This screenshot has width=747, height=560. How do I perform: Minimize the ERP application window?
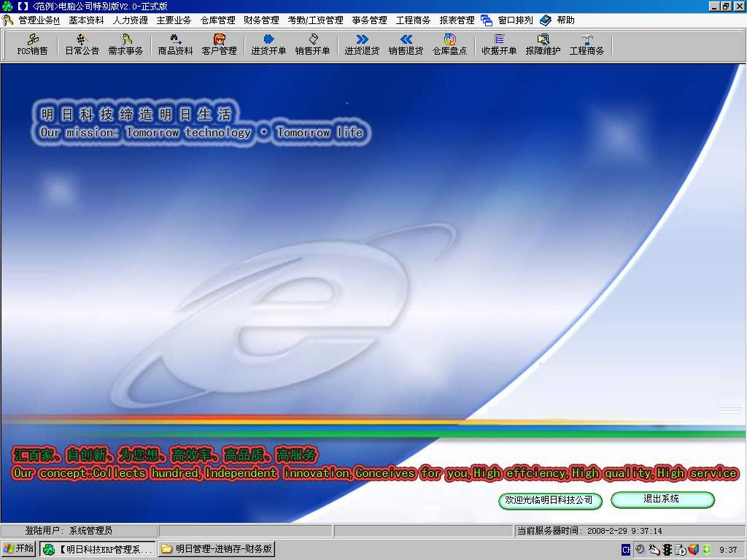(714, 6)
